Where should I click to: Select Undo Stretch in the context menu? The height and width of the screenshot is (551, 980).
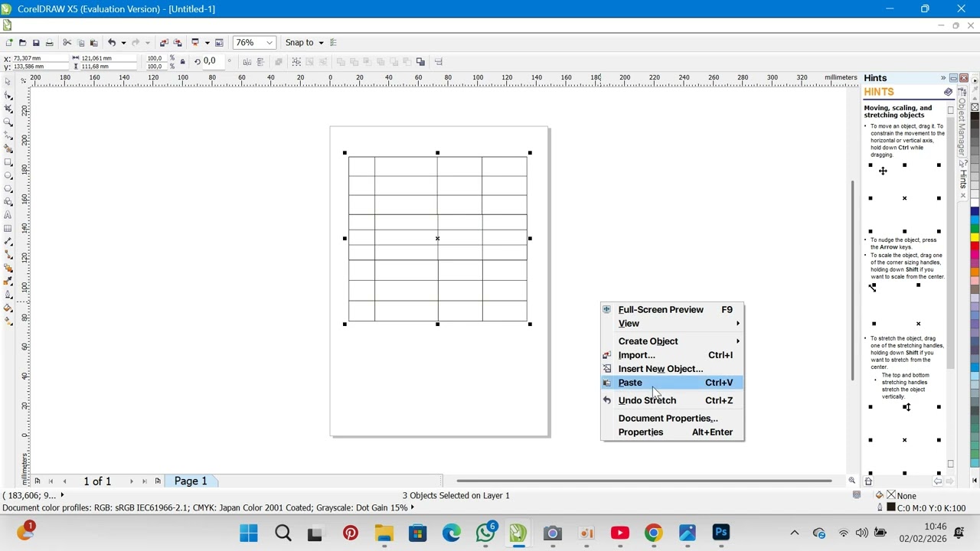tap(672, 400)
